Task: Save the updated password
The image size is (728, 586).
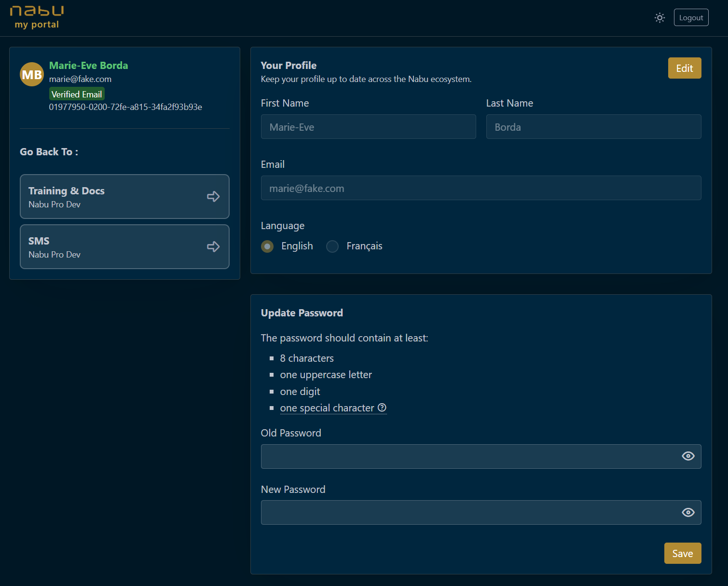Action: 682,553
